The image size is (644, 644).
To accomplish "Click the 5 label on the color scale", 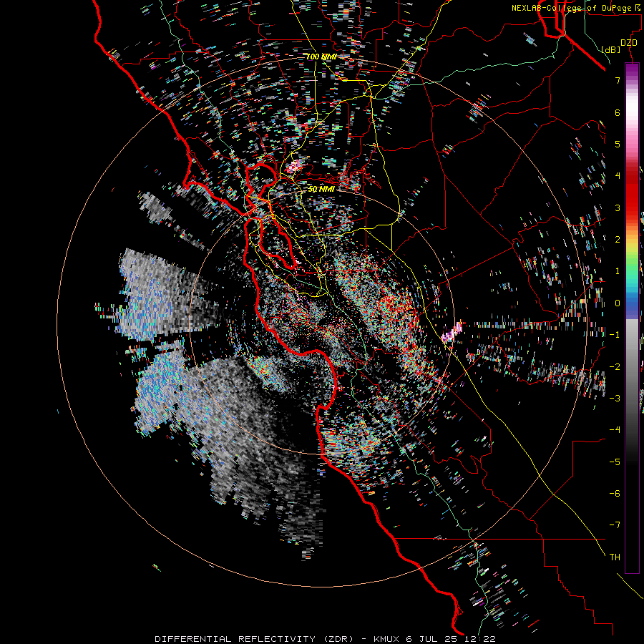I will [x=618, y=144].
